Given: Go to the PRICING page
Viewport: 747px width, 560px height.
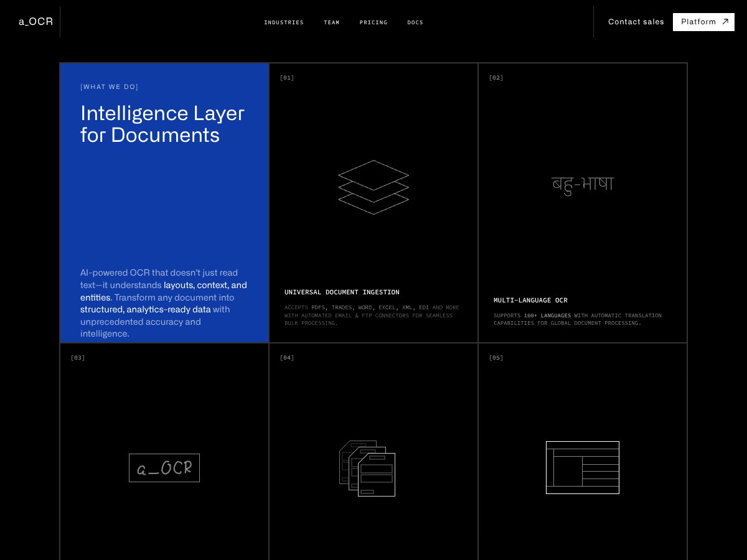Looking at the screenshot, I should 374,22.
